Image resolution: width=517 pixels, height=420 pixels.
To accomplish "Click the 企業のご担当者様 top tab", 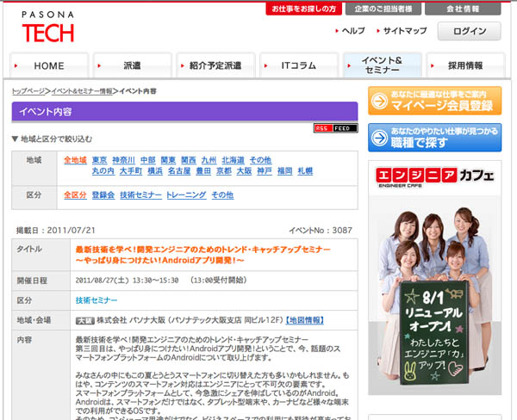I will (383, 9).
